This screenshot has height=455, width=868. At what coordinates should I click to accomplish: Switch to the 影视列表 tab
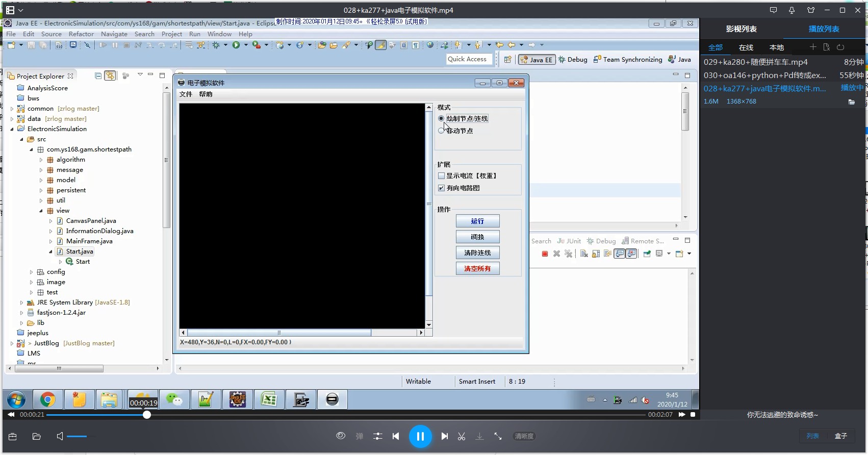pyautogui.click(x=742, y=29)
